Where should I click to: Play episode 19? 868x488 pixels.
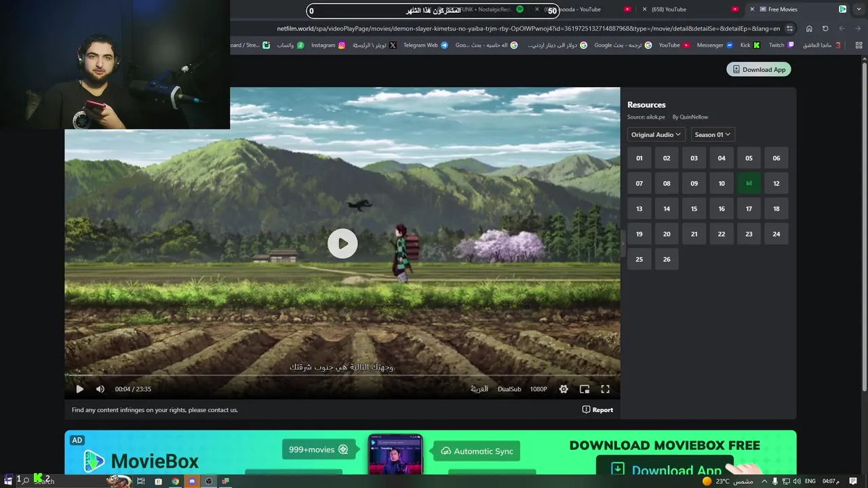point(639,234)
